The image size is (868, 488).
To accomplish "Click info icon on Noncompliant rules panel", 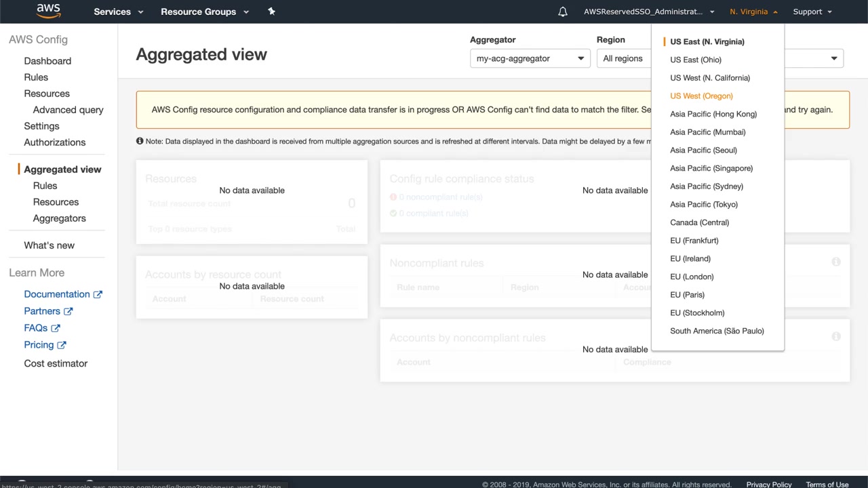I will [x=836, y=262].
